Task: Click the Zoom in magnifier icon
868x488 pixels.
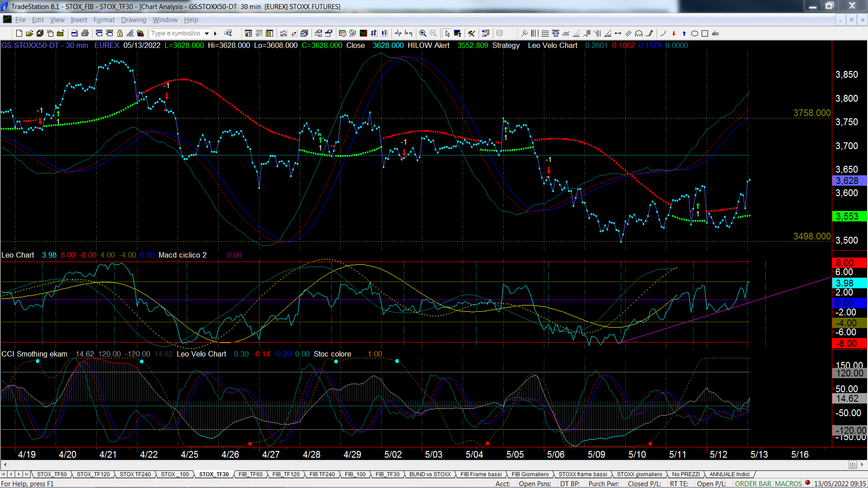Action: coord(423,33)
